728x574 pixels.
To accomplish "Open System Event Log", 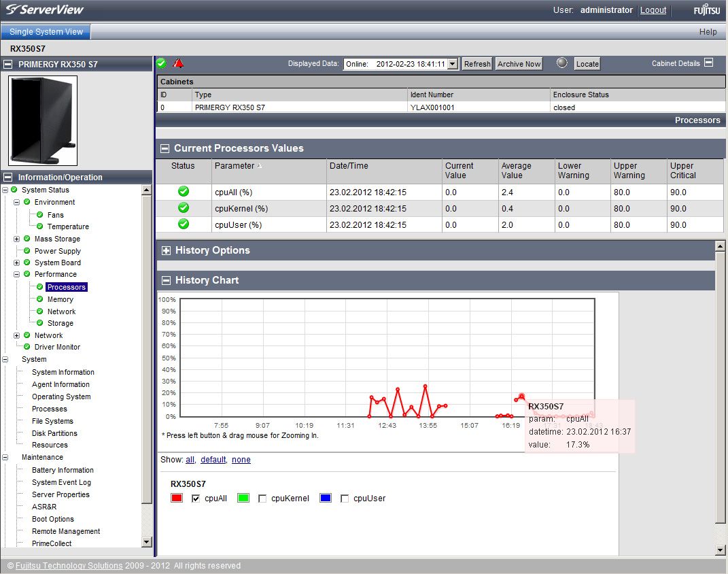I will coord(61,482).
